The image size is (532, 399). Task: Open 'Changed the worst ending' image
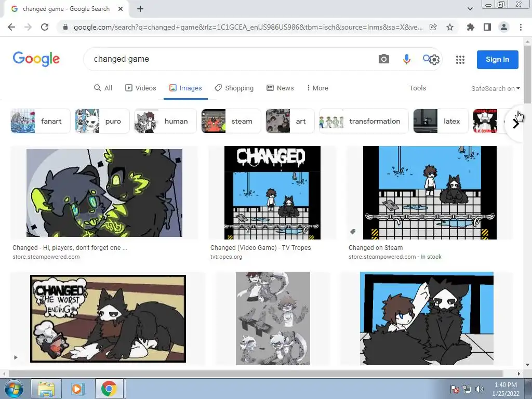108,318
